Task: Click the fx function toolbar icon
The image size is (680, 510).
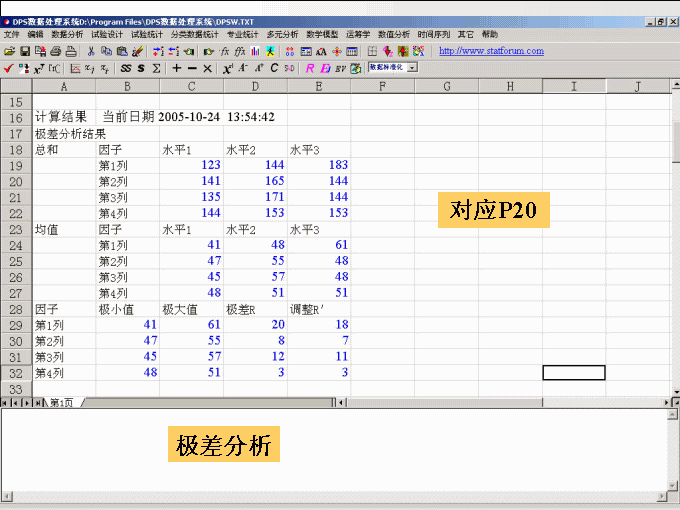Action: [225, 51]
